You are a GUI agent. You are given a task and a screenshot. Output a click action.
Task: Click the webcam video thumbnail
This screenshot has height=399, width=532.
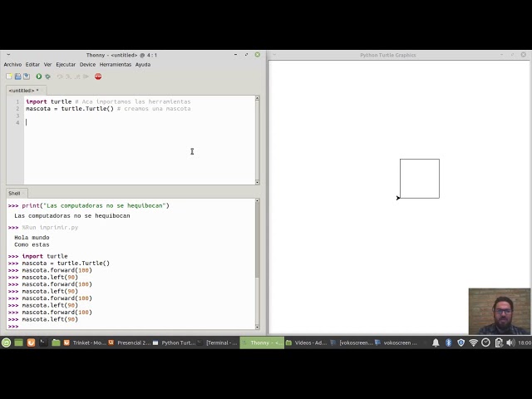pyautogui.click(x=500, y=312)
